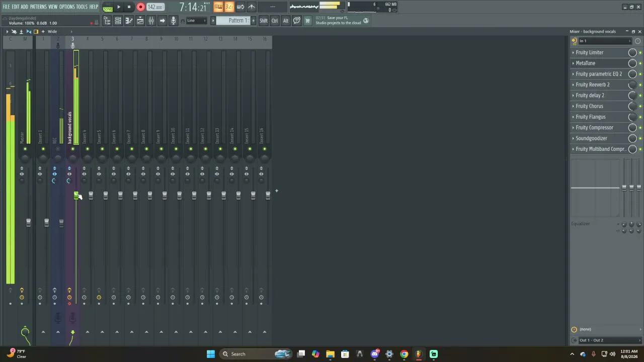
Task: Click the globe icon beside cloud message
Action: (x=366, y=21)
